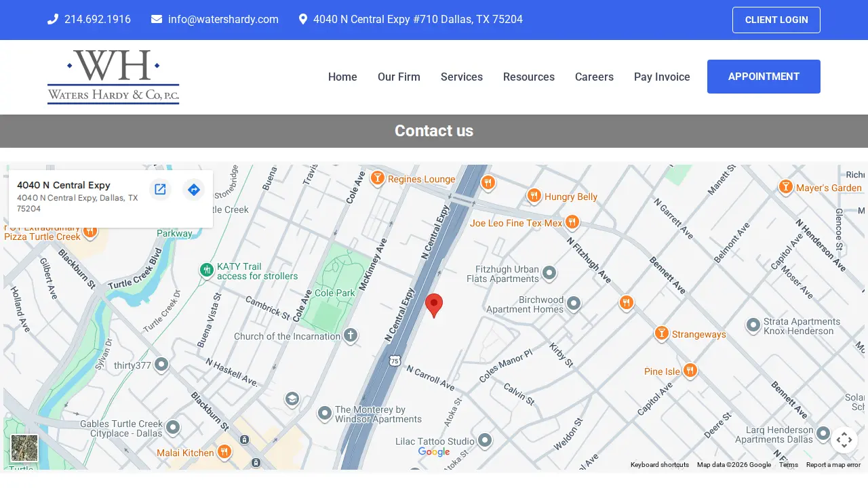The height and width of the screenshot is (488, 868).
Task: Go to the Careers page
Action: pos(594,77)
